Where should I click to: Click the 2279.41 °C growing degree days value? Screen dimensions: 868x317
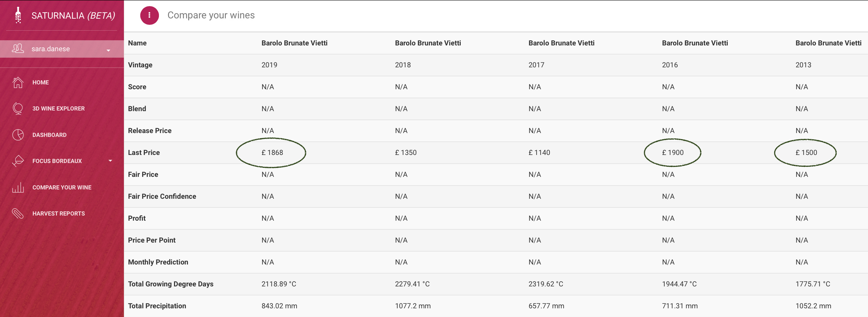click(x=412, y=284)
